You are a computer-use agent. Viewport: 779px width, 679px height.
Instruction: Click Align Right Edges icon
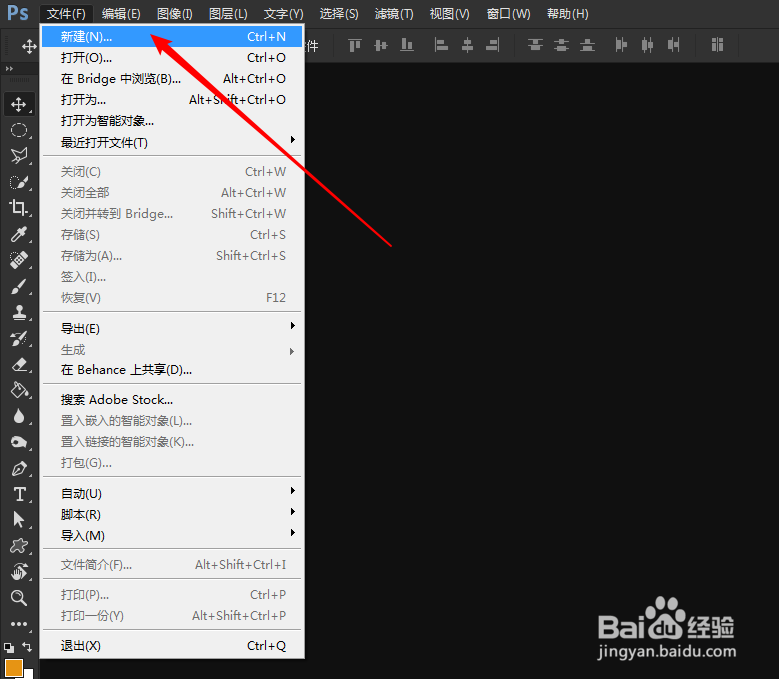click(x=493, y=45)
